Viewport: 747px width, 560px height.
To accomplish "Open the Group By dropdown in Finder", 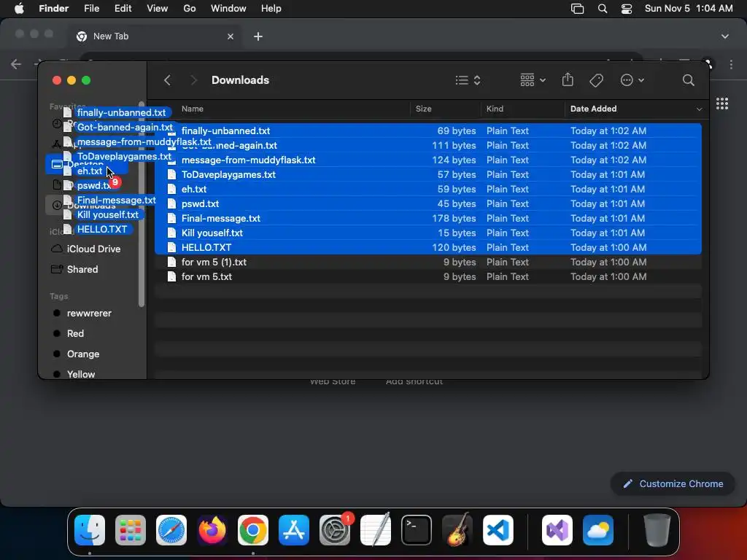I will pos(533,80).
